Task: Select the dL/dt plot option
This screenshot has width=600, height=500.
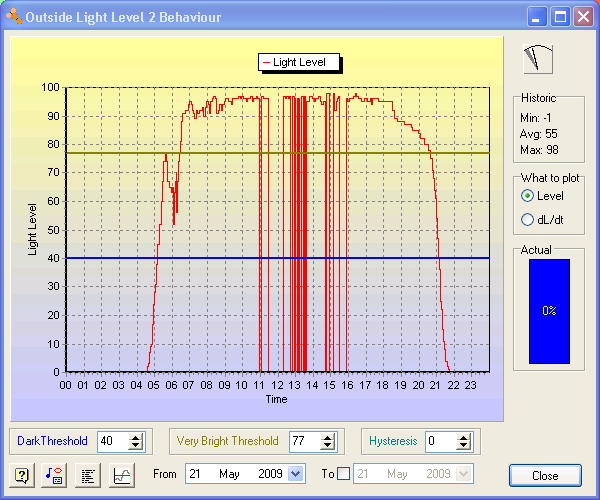Action: point(528,220)
